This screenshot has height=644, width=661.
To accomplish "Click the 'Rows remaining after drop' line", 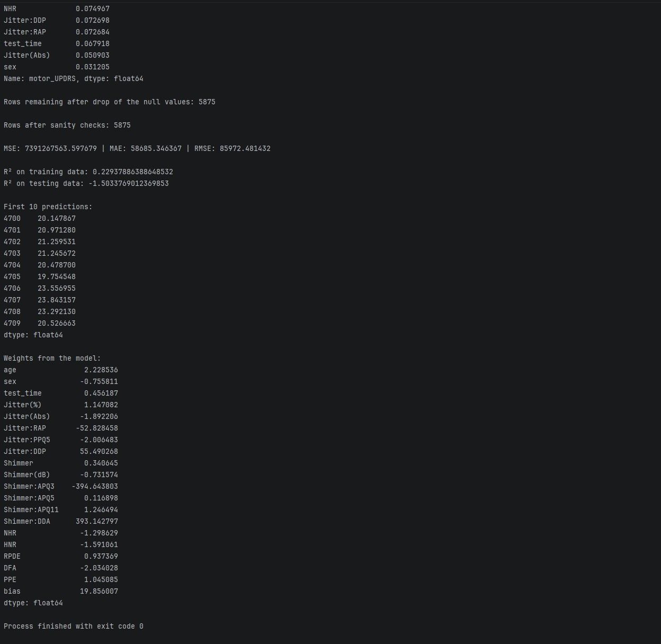I will [109, 102].
